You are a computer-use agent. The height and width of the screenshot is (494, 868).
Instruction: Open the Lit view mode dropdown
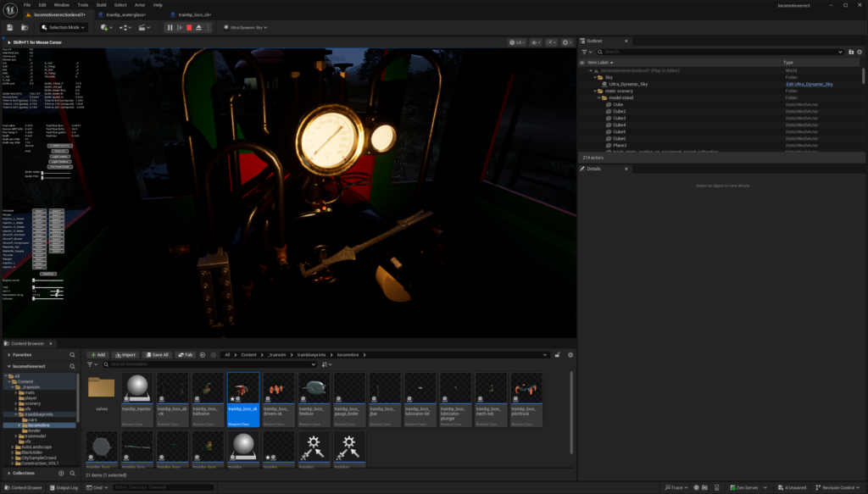pyautogui.click(x=519, y=42)
